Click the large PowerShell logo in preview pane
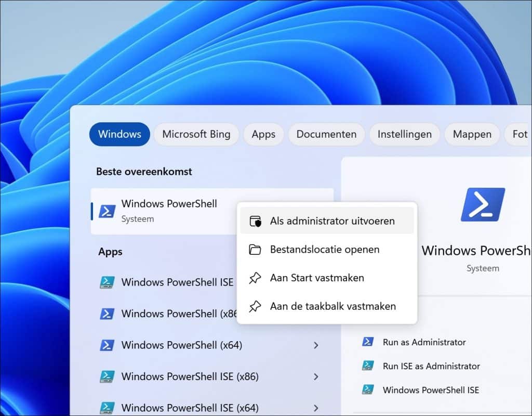 483,204
